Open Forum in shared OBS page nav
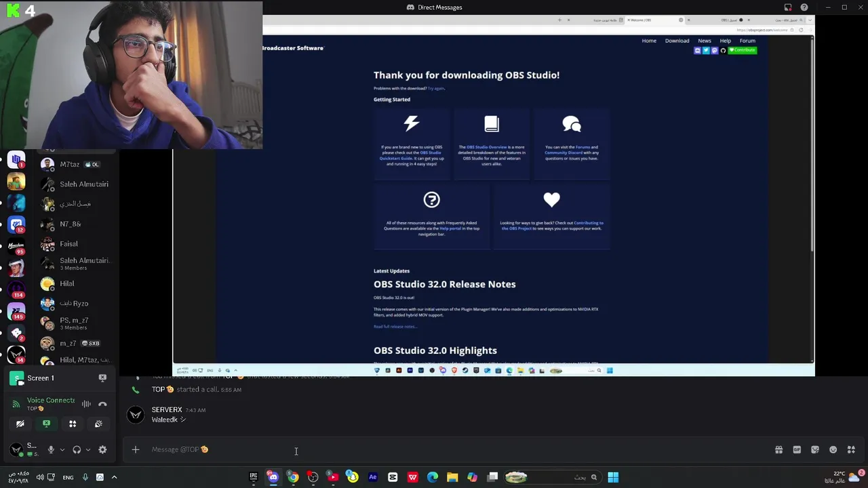The image size is (868, 488). tap(747, 41)
